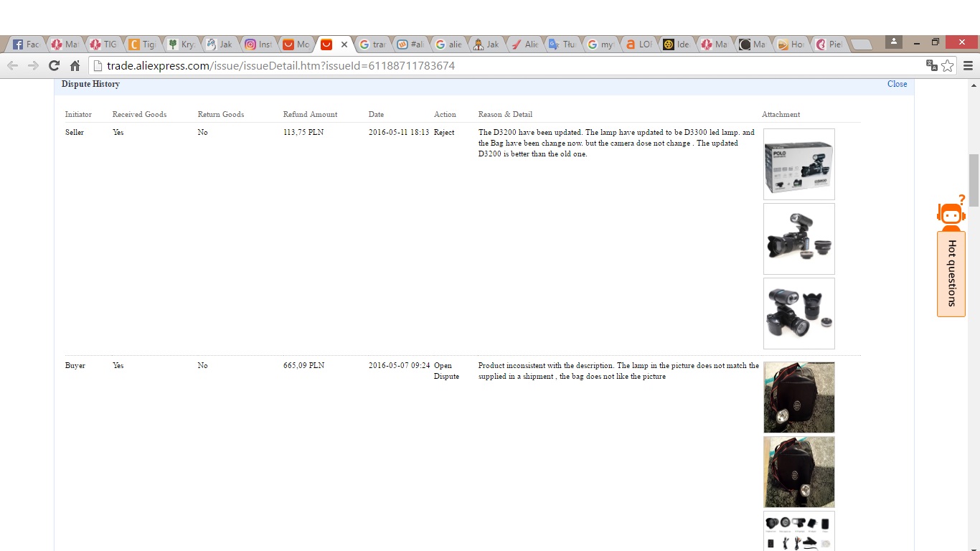The image size is (980, 551).
Task: Go forward to the next page
Action: point(33,66)
